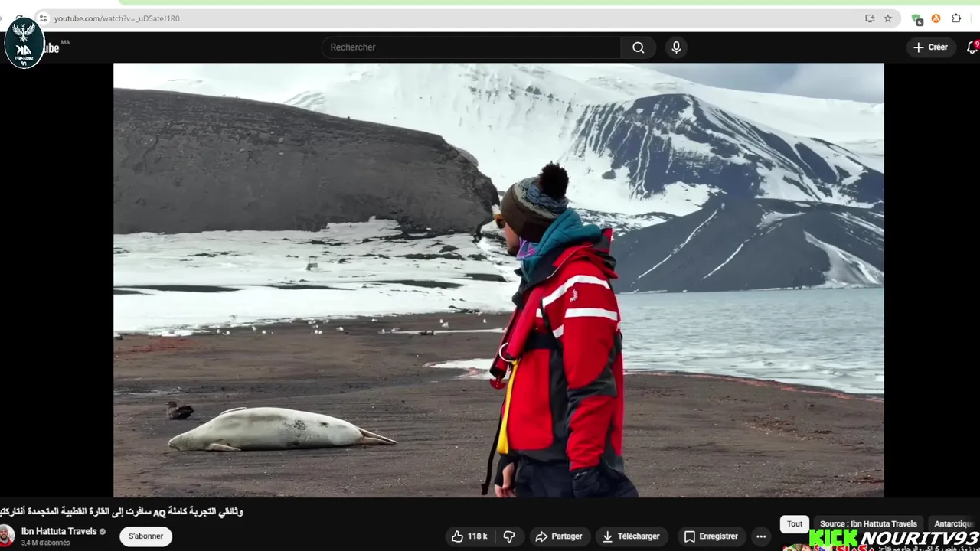This screenshot has height=551, width=980.
Task: Like the video (118 k)
Action: tap(469, 536)
